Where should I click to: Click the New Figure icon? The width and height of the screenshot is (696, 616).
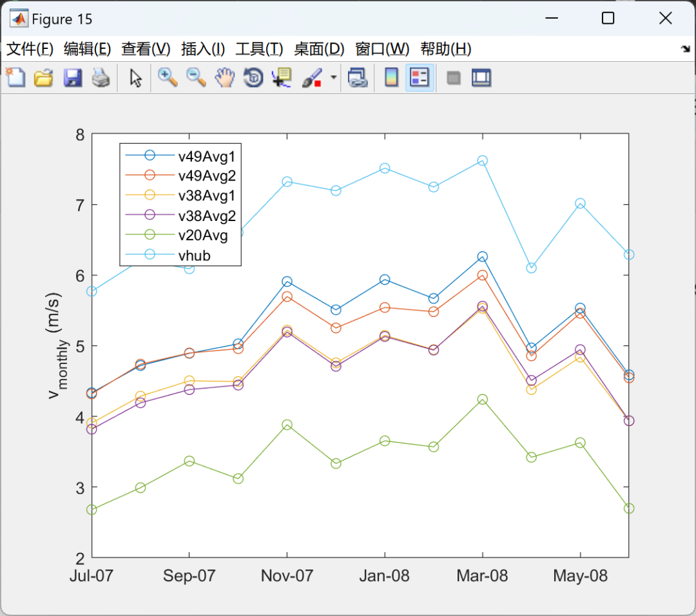pos(15,78)
